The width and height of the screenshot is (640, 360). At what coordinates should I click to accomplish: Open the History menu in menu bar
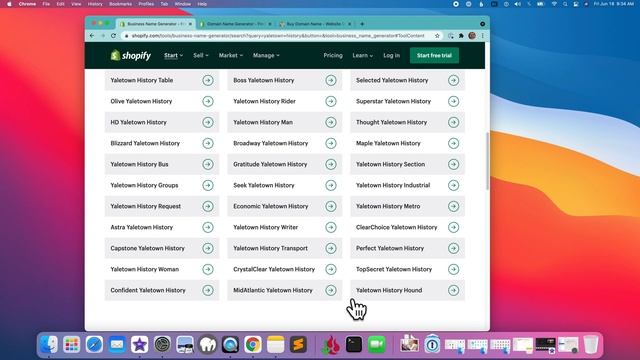[95, 4]
